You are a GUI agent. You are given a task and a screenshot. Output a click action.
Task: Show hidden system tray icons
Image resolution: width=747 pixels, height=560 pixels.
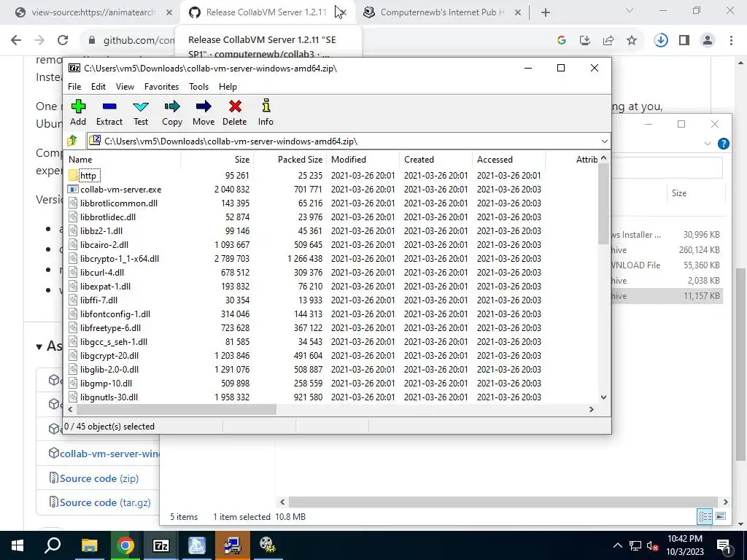click(617, 545)
